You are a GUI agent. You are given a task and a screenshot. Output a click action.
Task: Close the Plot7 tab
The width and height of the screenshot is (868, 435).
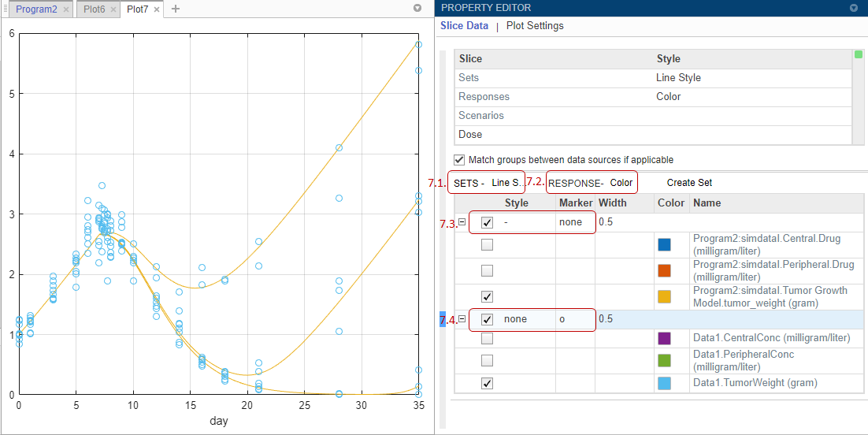coord(157,9)
